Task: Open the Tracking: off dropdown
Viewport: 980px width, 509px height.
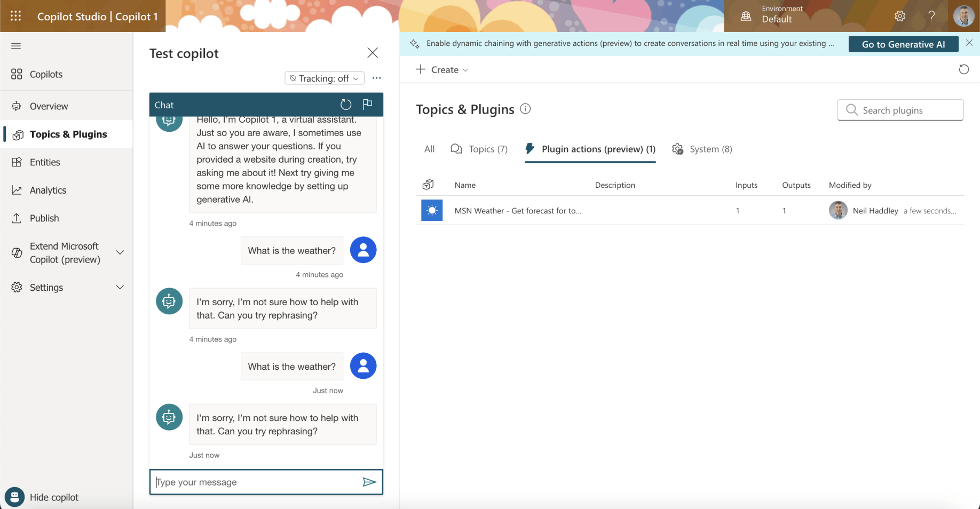Action: point(325,78)
